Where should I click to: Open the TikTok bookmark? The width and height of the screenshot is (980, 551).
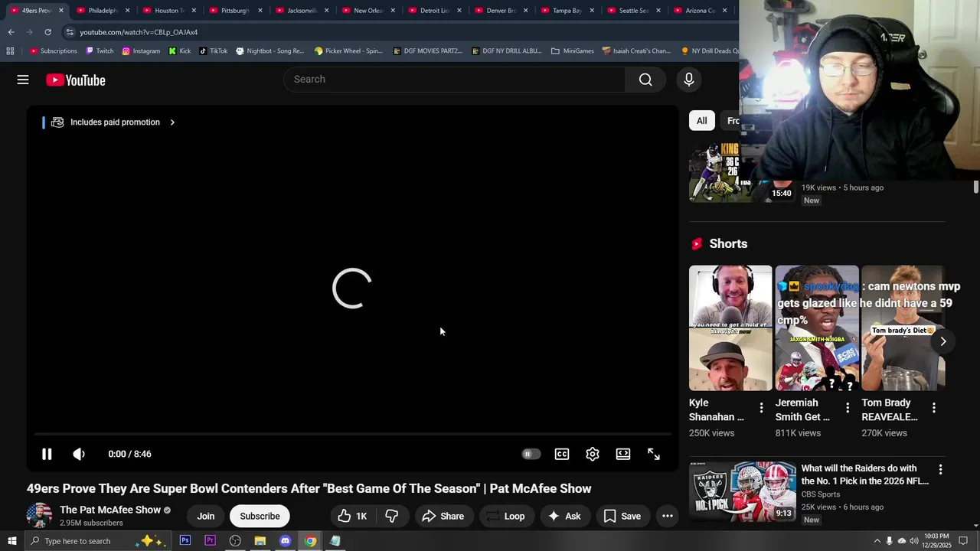[x=213, y=51]
